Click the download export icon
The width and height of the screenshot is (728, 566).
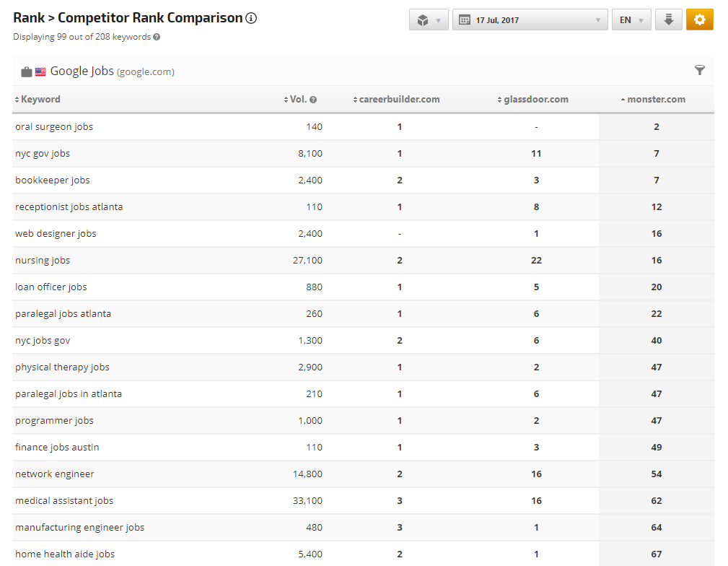click(x=668, y=20)
